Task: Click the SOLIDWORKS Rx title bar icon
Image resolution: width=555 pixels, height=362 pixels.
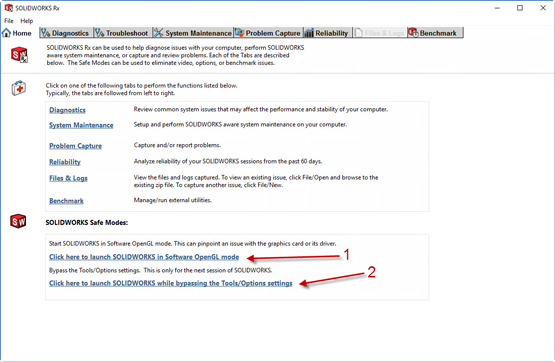Action: (x=8, y=8)
